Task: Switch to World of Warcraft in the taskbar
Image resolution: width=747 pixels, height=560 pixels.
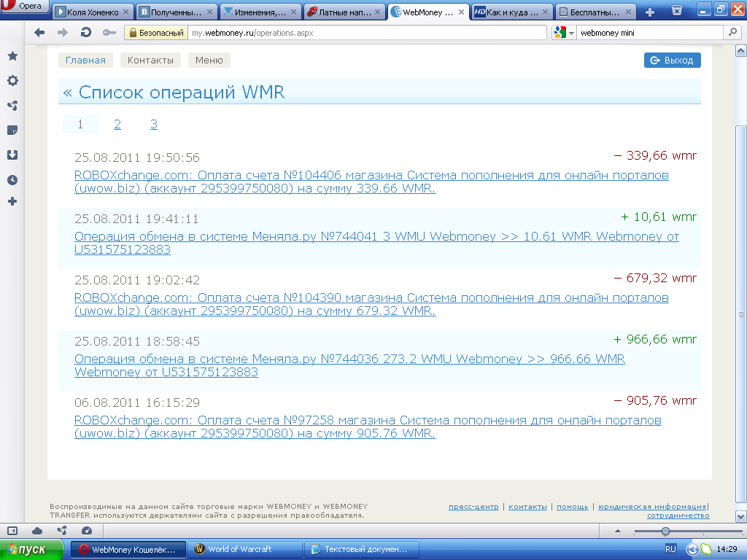Action: point(245,550)
